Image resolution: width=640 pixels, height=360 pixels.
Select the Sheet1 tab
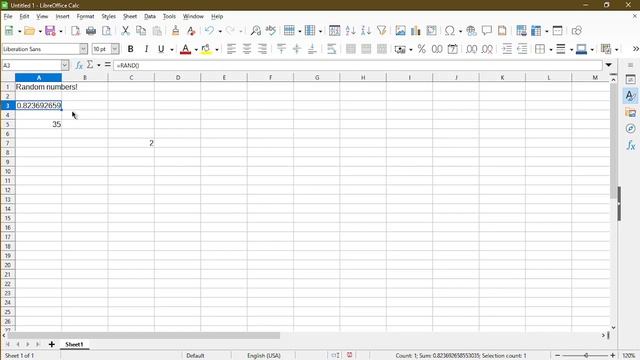point(74,344)
